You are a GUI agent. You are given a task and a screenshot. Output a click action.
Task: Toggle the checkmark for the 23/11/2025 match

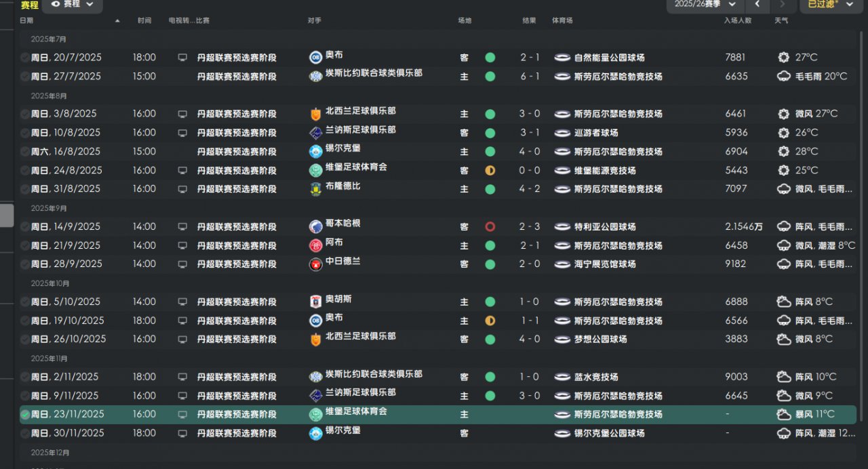[x=25, y=414]
